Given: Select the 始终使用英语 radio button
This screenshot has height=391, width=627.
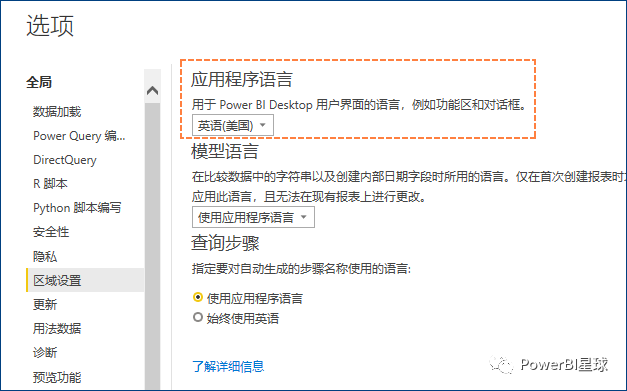Looking at the screenshot, I should [198, 317].
